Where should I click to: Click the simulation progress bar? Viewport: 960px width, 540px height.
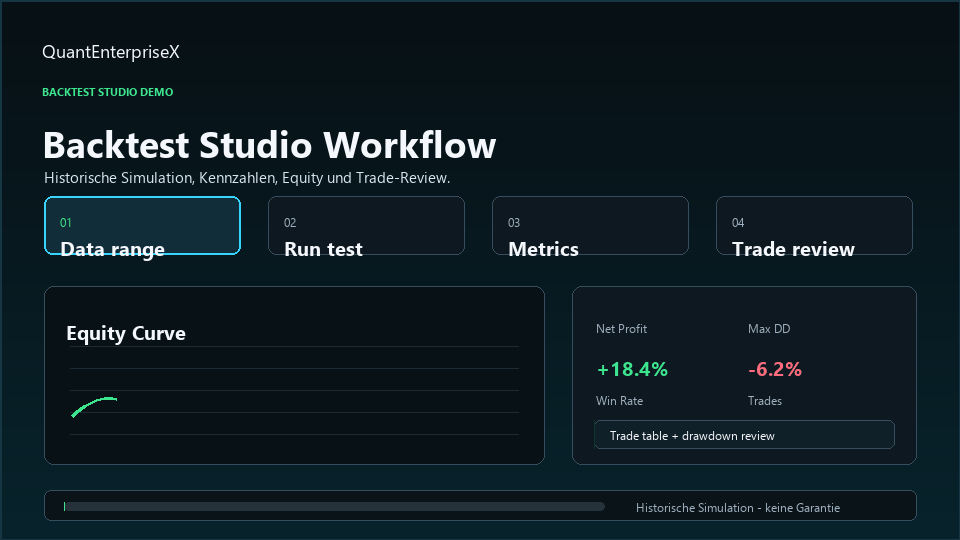point(334,506)
